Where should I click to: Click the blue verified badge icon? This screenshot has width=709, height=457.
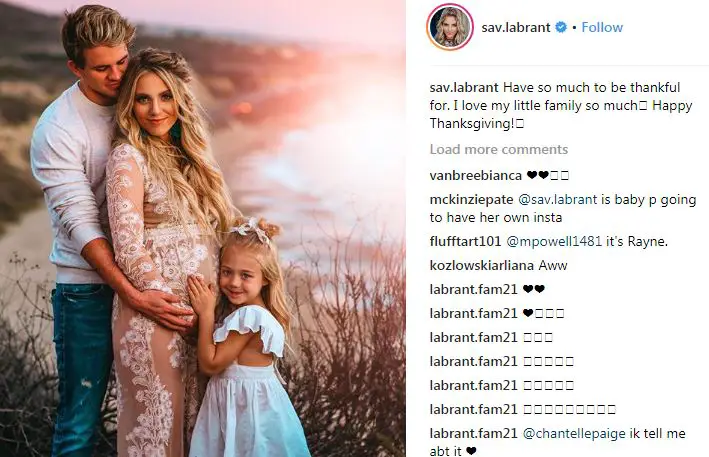[561, 27]
